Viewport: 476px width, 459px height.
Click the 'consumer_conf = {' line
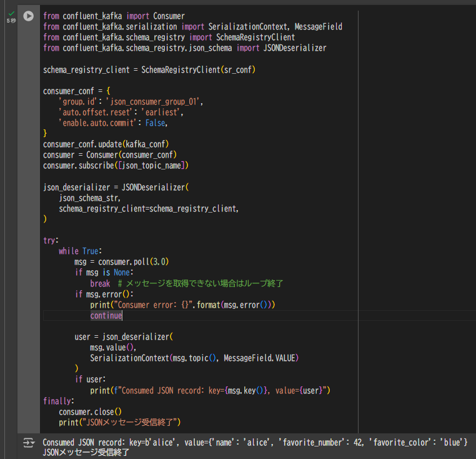click(76, 91)
